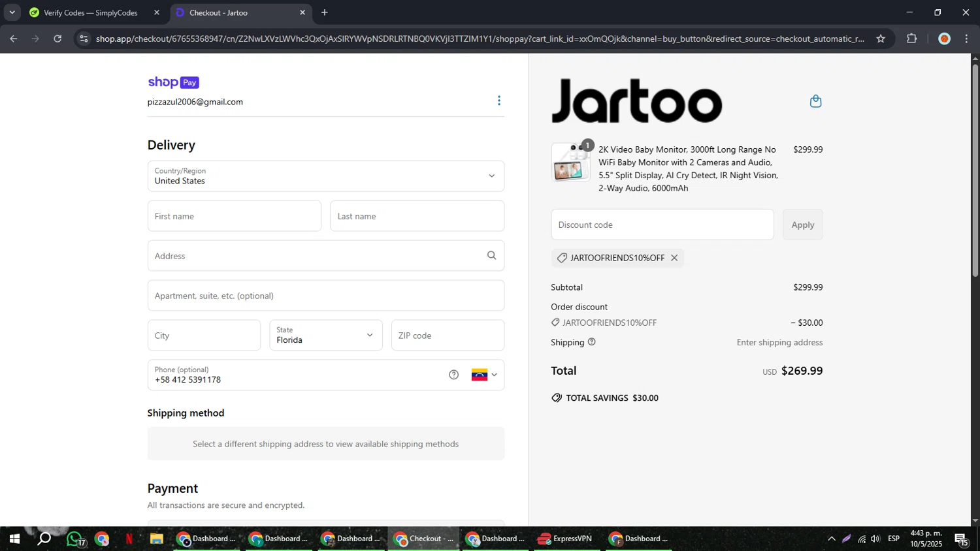Viewport: 980px width, 551px height.
Task: Open File Explorer from the taskbar
Action: (x=156, y=539)
